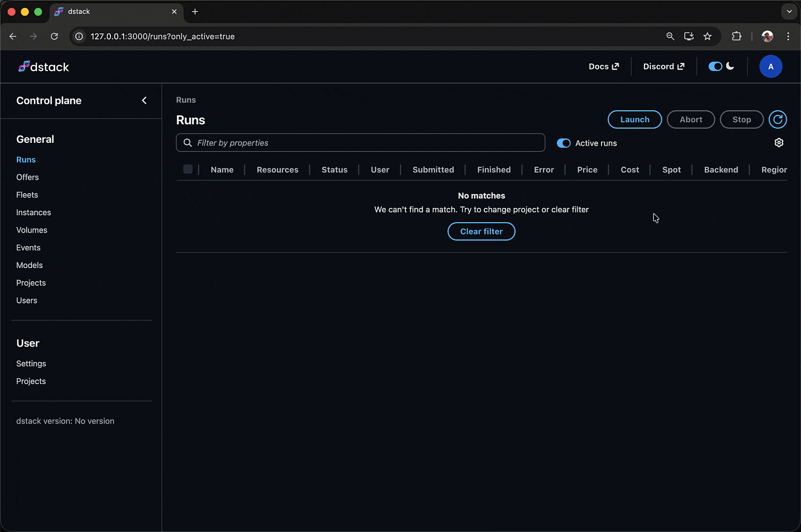Screen dimensions: 801x532
Task: Refresh the runs list
Action: [x=777, y=120]
